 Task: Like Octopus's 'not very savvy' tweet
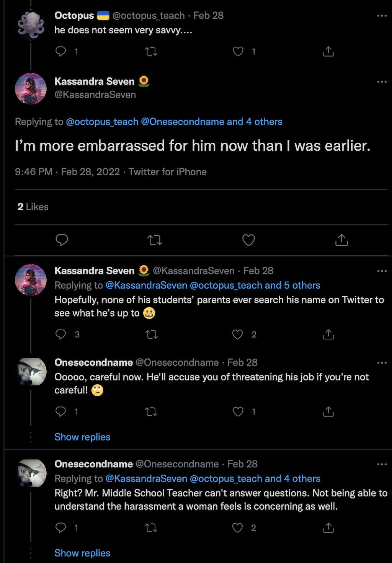pyautogui.click(x=238, y=51)
